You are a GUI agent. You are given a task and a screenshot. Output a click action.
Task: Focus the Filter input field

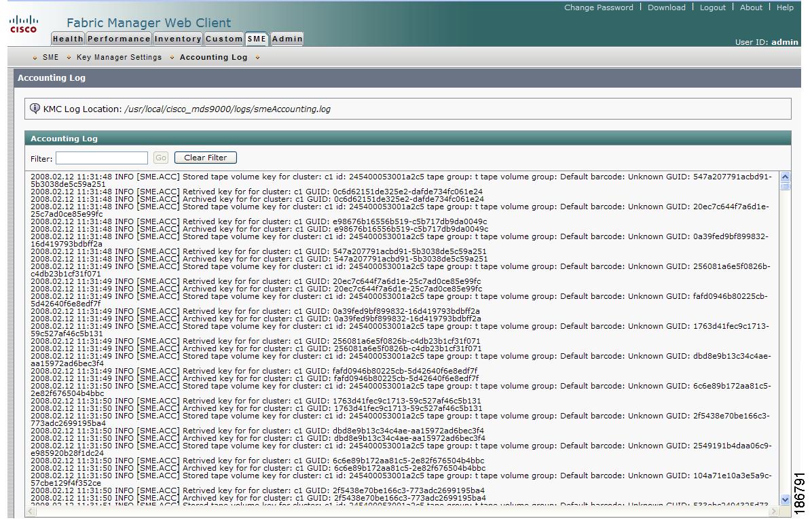pos(102,158)
